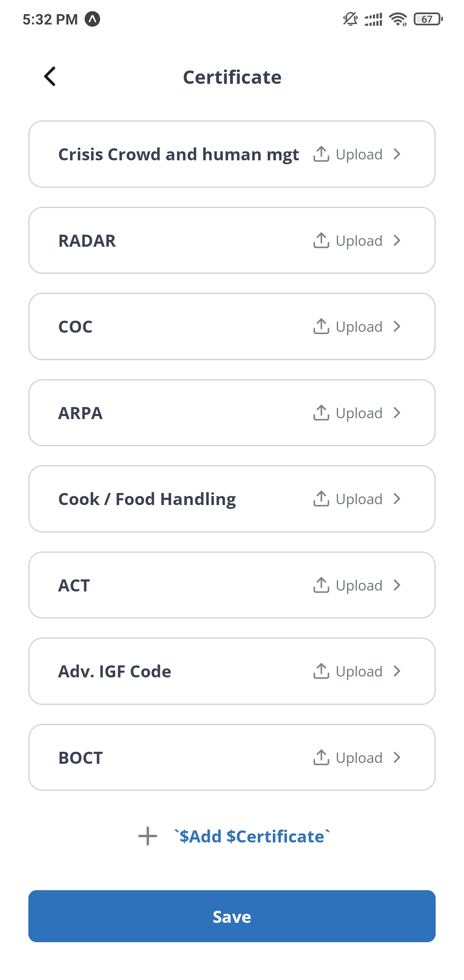464x980 pixels.
Task: Tap plus icon to add certificate
Action: tap(148, 836)
